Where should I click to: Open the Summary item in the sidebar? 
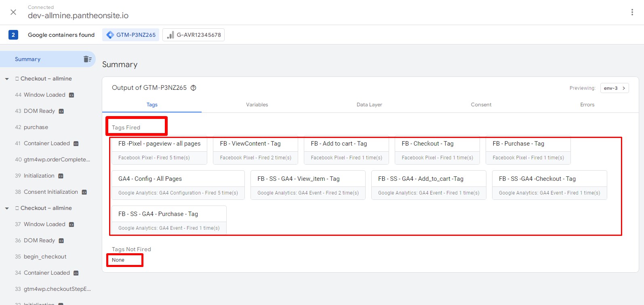(x=48, y=59)
